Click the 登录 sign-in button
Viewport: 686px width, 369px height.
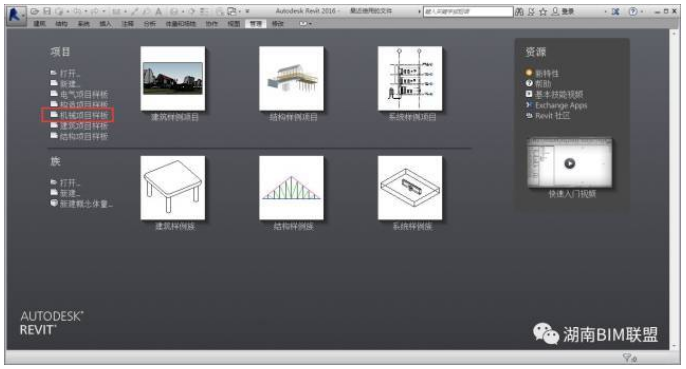tap(563, 12)
